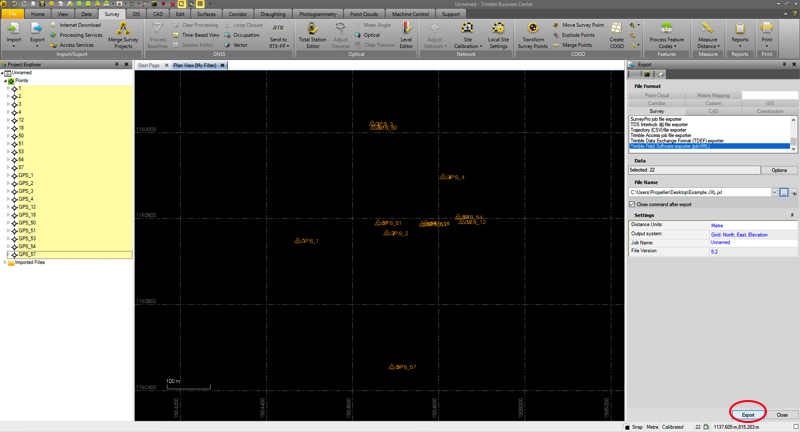Image resolution: width=800 pixels, height=432 pixels.
Task: Select point 53 in Project Explorer
Action: (x=21, y=151)
